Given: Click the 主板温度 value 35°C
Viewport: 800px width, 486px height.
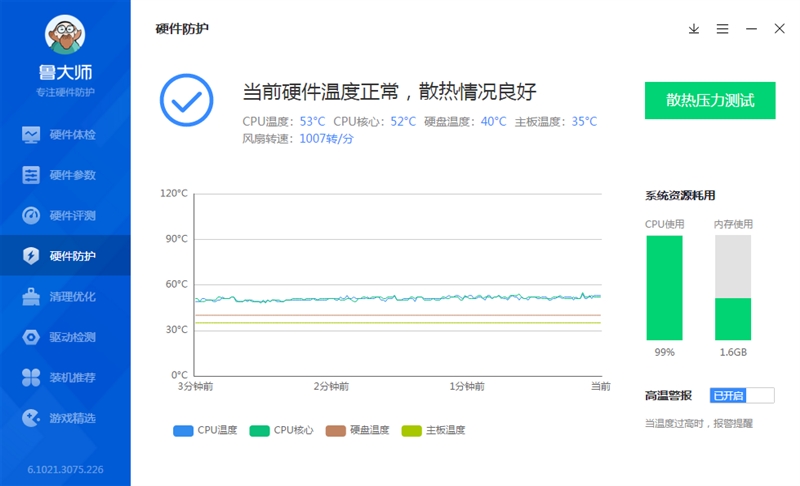Looking at the screenshot, I should pyautogui.click(x=584, y=121).
